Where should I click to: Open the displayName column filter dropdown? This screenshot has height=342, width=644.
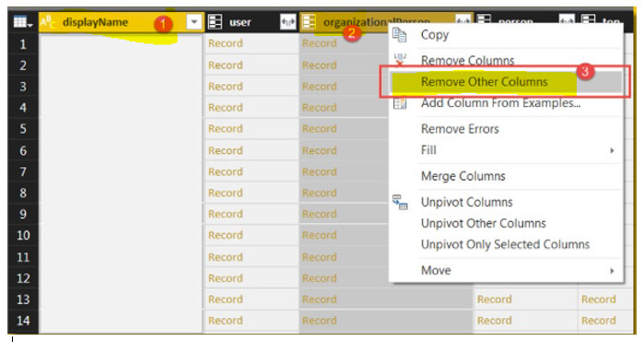click(193, 22)
